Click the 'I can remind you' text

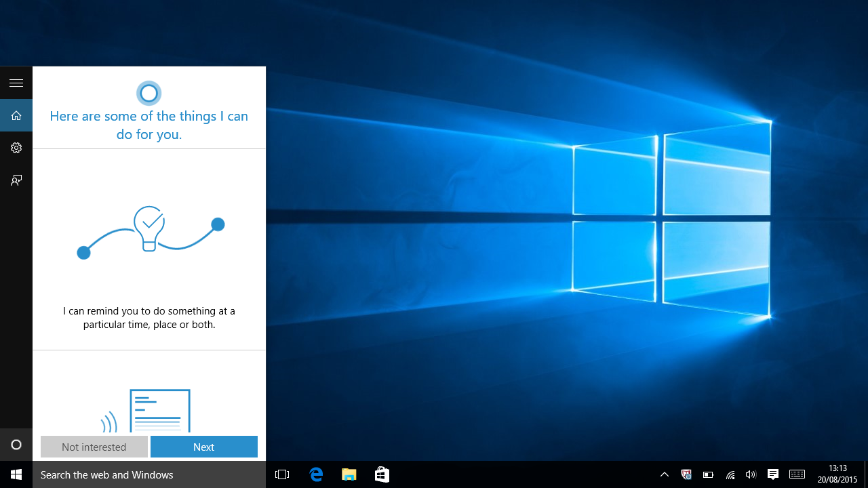click(149, 318)
